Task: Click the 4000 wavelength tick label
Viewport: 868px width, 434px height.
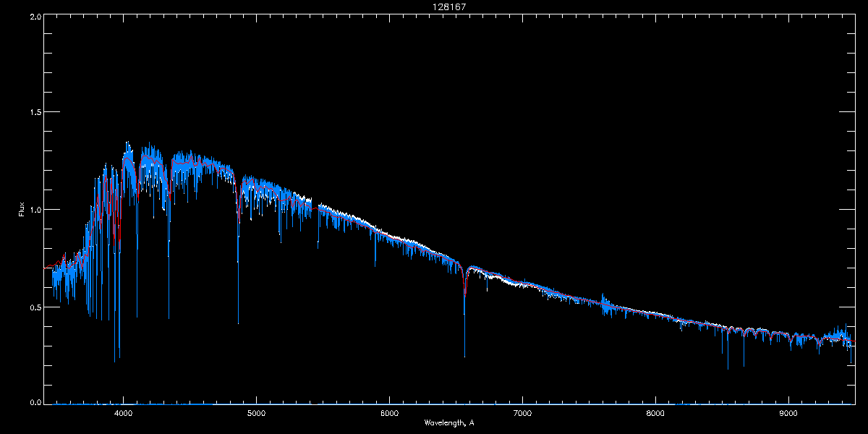Action: coord(124,413)
